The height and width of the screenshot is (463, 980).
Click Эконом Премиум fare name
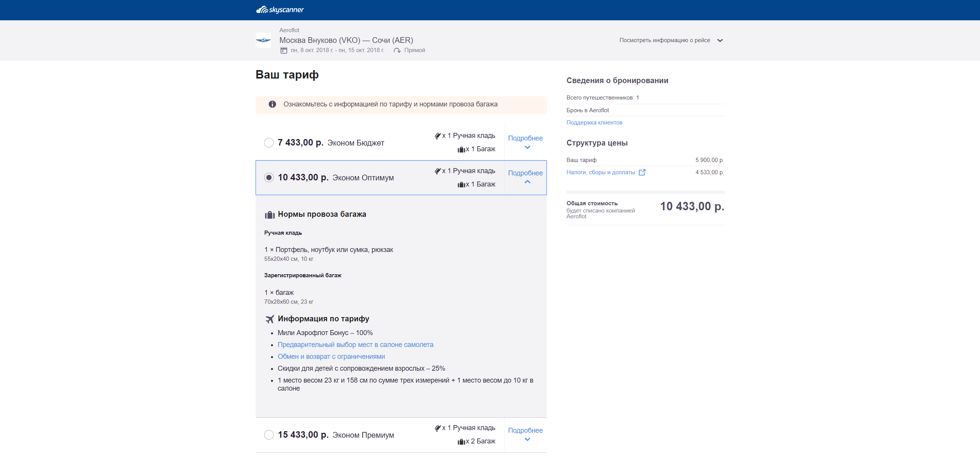coord(363,435)
